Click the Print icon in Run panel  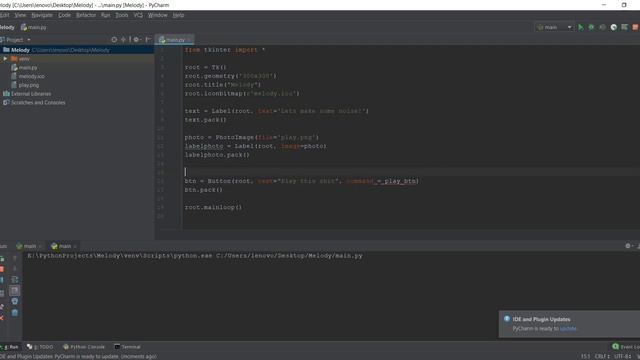tap(15, 302)
